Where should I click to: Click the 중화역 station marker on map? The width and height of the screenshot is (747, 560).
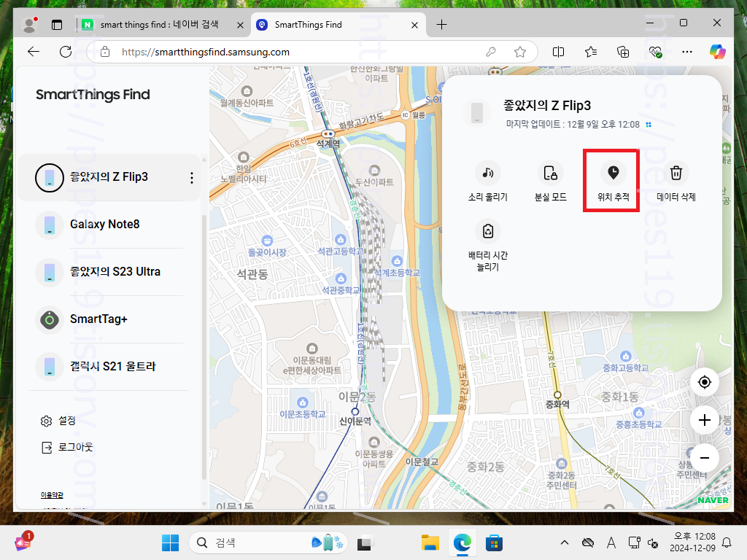click(x=557, y=395)
